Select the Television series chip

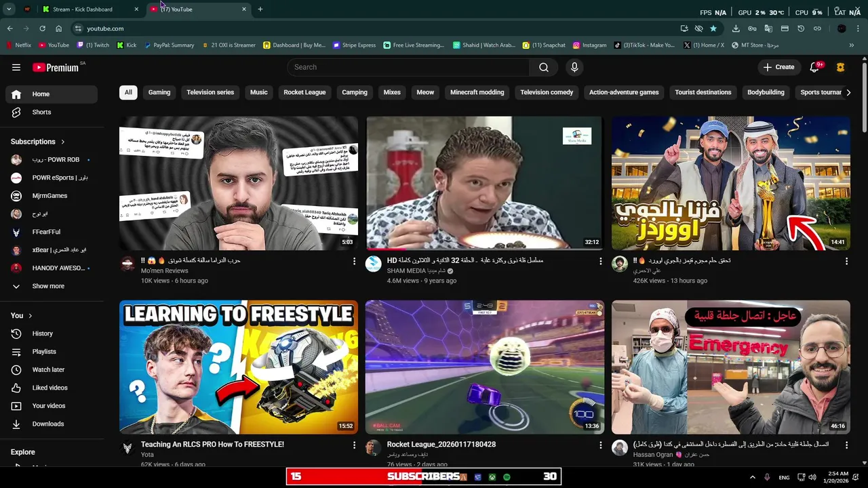[x=210, y=92]
